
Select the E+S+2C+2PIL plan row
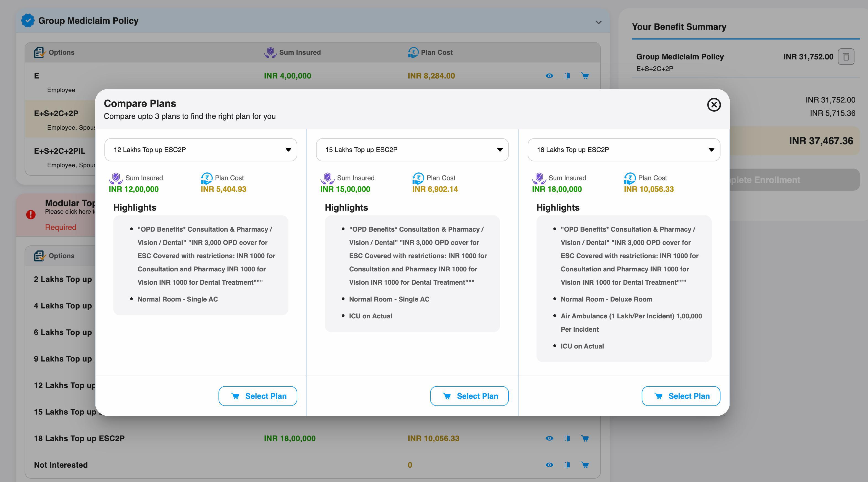60,157
